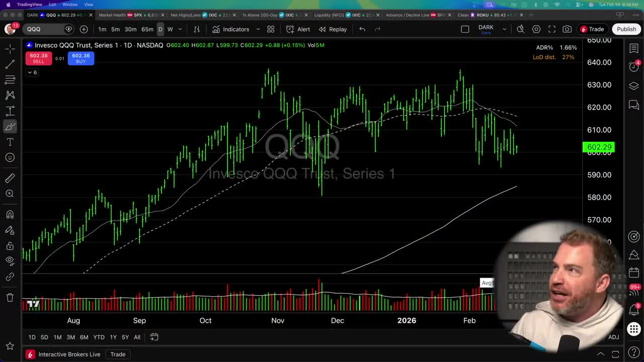Pick the text annotation tool

tap(10, 142)
